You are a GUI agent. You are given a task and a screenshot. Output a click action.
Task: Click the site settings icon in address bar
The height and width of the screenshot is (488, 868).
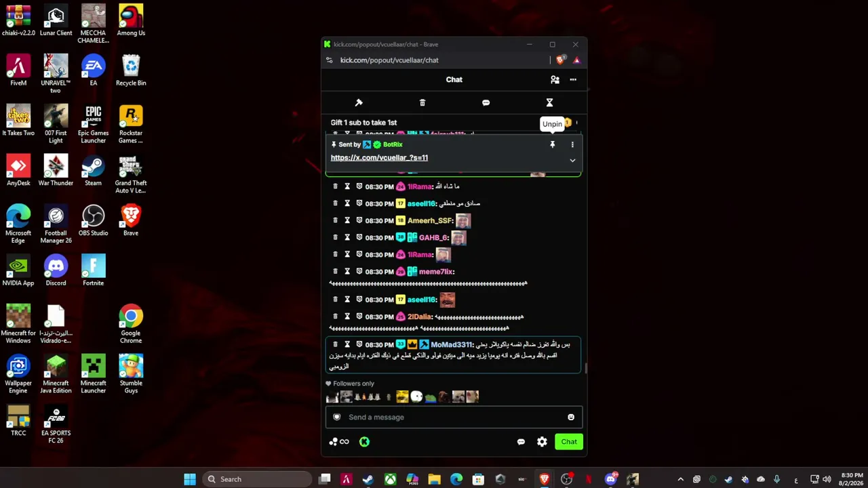(330, 60)
